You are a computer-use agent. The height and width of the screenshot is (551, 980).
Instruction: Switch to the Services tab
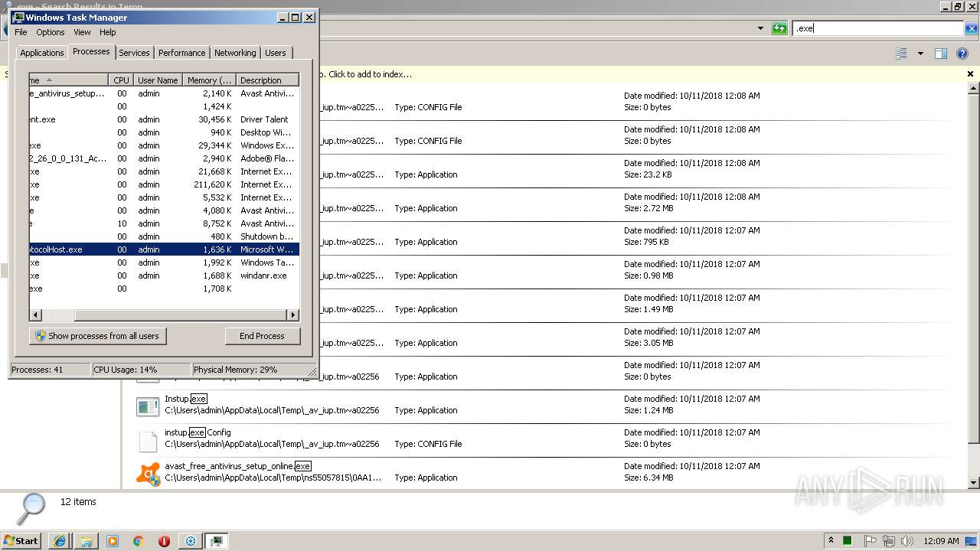(x=134, y=53)
